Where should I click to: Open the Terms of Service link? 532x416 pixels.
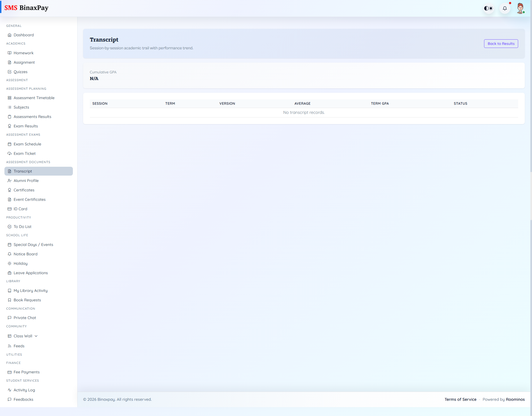tap(460, 399)
